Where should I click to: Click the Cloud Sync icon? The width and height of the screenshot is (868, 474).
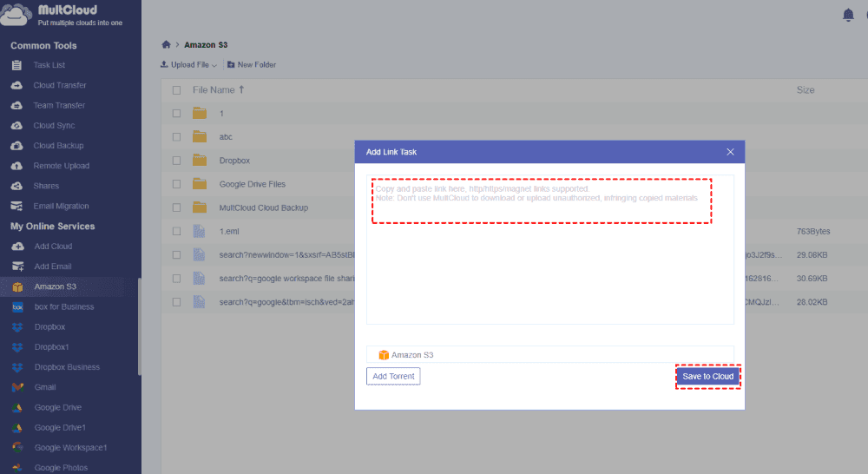coord(16,126)
